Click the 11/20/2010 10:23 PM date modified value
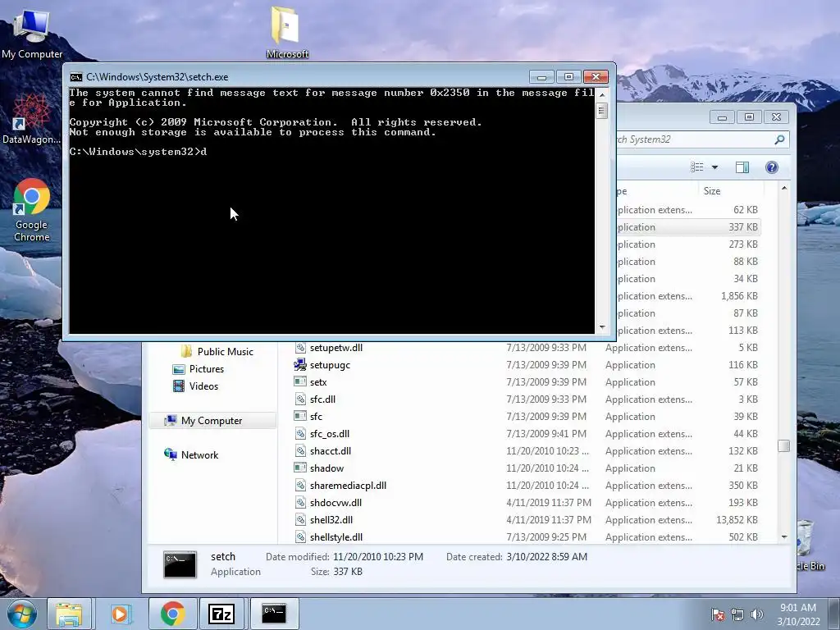 point(378,557)
